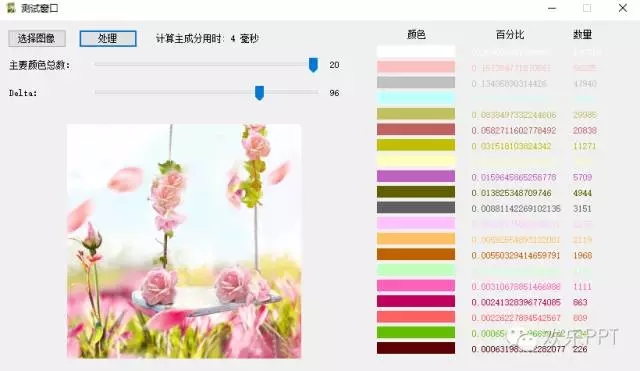Image resolution: width=640 pixels, height=371 pixels.
Task: Click the app icon in the title bar
Action: pyautogui.click(x=11, y=8)
